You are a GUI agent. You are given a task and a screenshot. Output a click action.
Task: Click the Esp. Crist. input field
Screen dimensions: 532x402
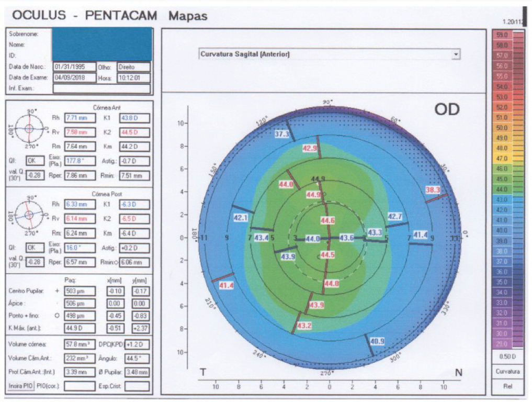click(137, 386)
